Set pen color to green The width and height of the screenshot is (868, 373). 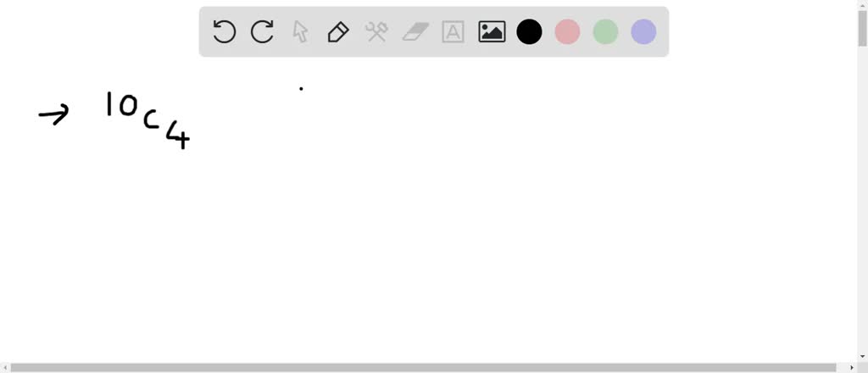(x=605, y=32)
